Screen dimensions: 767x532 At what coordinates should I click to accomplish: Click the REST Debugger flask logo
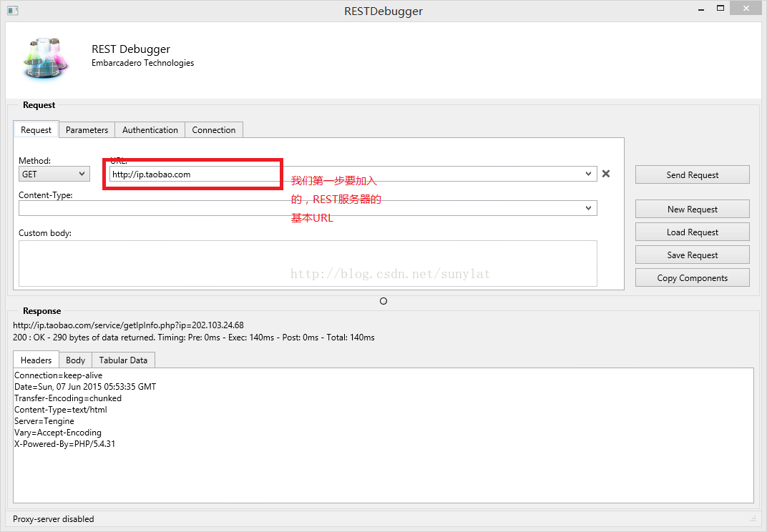[x=46, y=58]
